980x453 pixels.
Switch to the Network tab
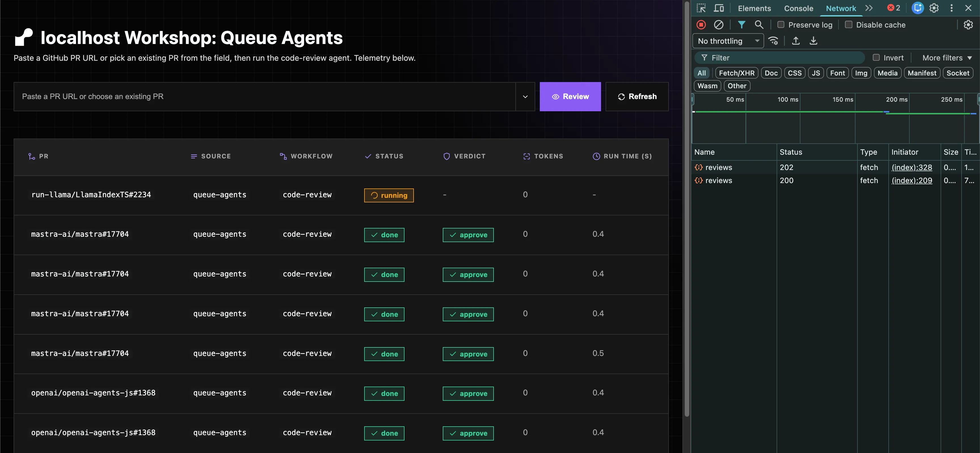point(840,9)
